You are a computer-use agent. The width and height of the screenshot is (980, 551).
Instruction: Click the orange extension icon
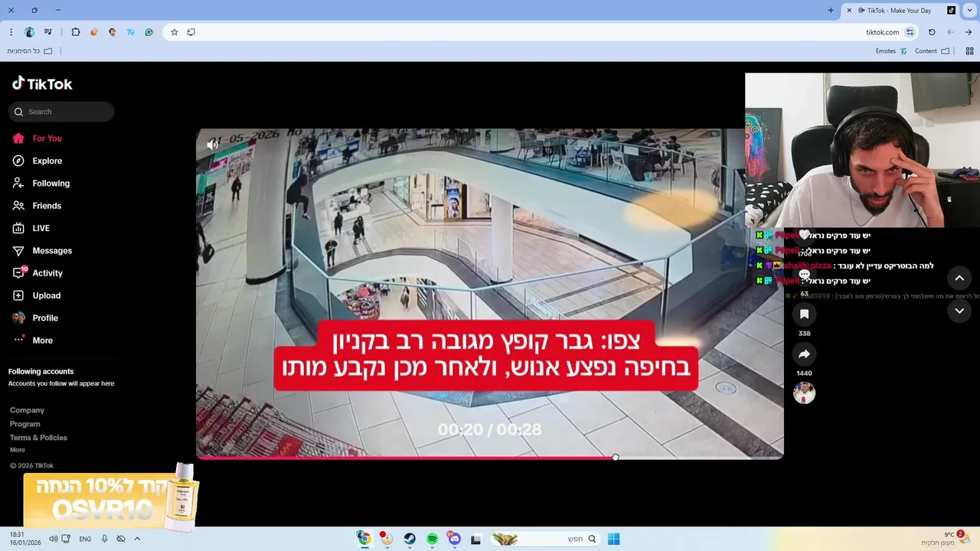(x=94, y=32)
